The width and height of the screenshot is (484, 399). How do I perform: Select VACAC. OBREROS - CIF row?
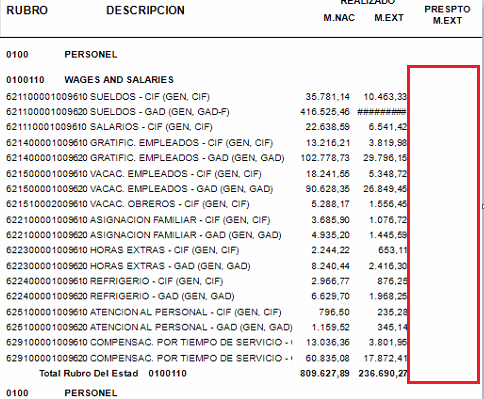[x=206, y=204]
